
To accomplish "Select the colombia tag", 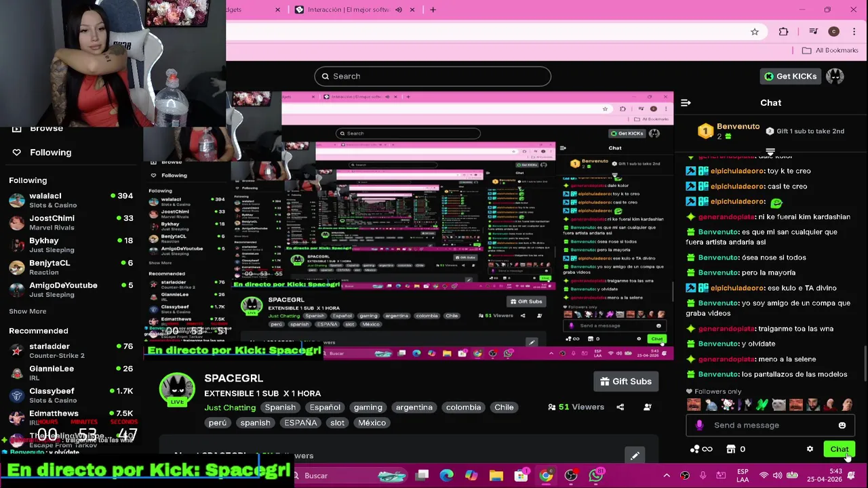I will click(463, 407).
